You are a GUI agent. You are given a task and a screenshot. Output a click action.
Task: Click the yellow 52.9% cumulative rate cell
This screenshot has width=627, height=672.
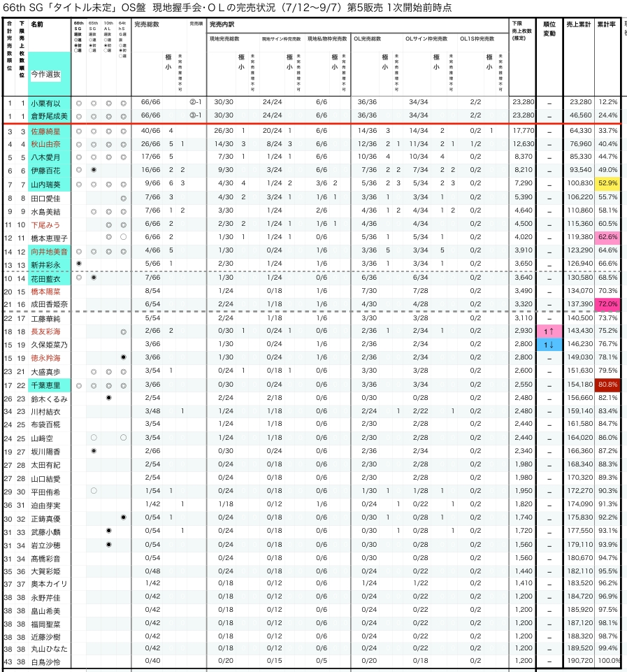(x=607, y=184)
